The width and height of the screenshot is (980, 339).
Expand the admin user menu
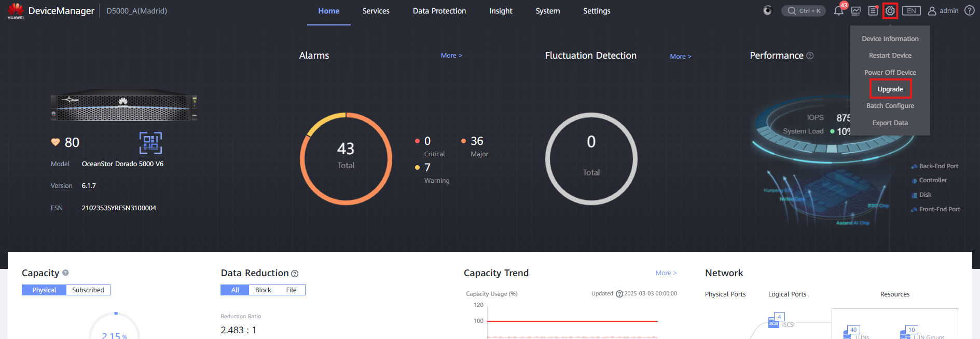click(x=943, y=11)
